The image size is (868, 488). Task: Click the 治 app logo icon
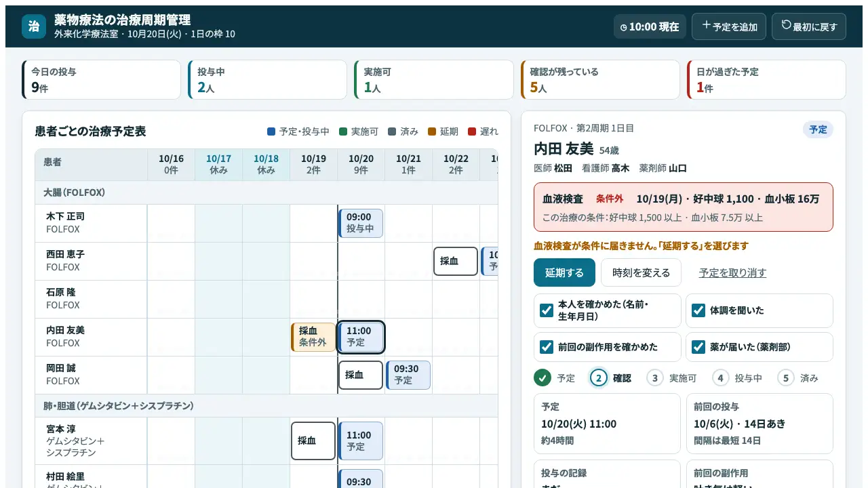click(x=34, y=26)
